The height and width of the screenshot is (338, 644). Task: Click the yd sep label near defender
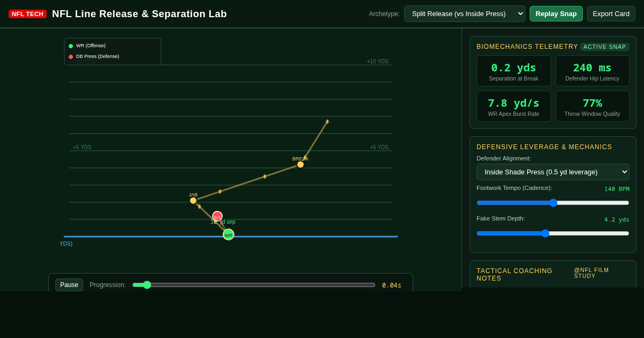(223, 222)
